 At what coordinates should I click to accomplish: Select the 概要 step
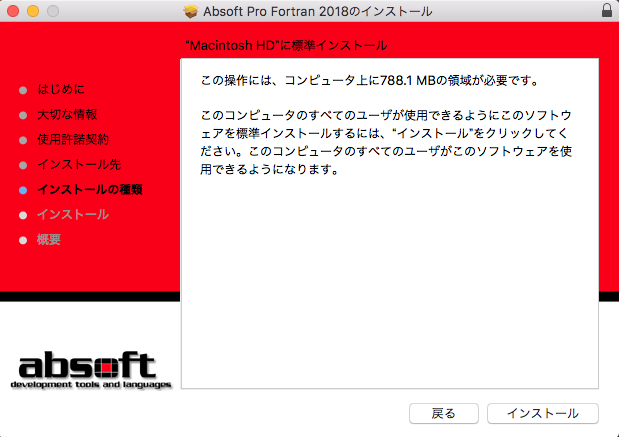point(49,240)
